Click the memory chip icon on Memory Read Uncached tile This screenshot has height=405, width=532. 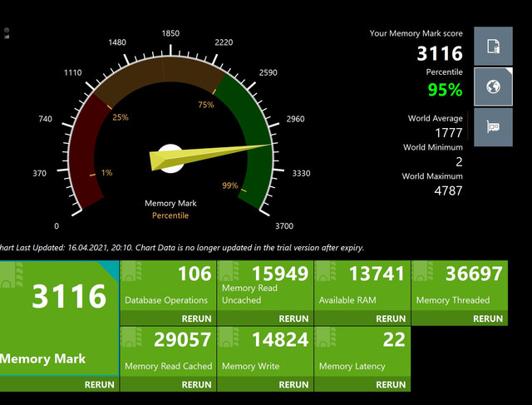229,271
